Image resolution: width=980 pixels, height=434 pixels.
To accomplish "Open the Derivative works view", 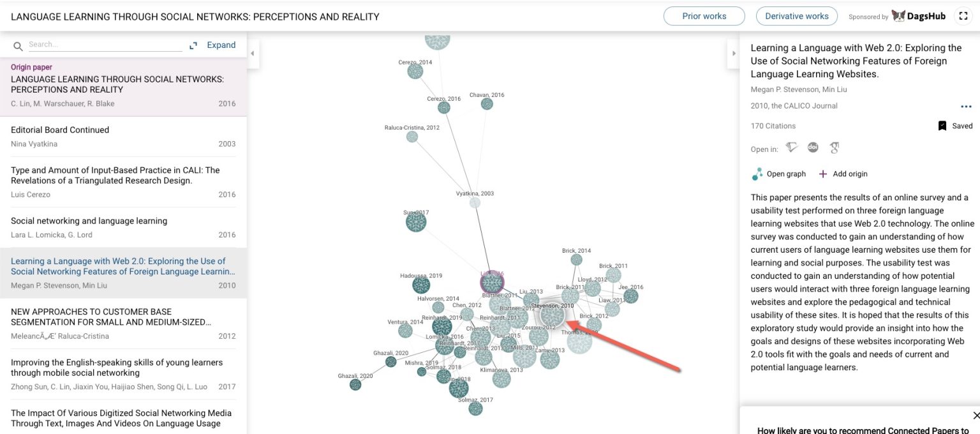I will (x=796, y=17).
